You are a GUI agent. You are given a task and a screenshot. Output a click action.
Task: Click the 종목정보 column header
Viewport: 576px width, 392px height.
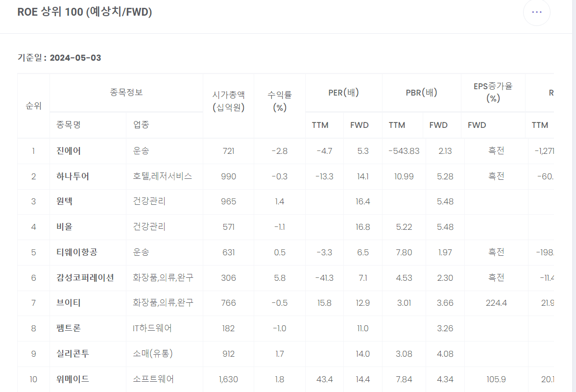(x=126, y=92)
